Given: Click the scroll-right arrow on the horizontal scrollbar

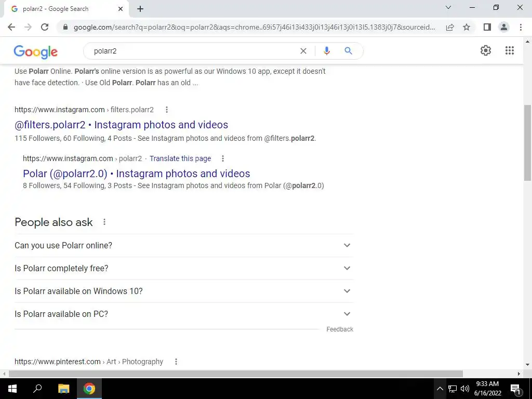Looking at the screenshot, I should click(519, 374).
